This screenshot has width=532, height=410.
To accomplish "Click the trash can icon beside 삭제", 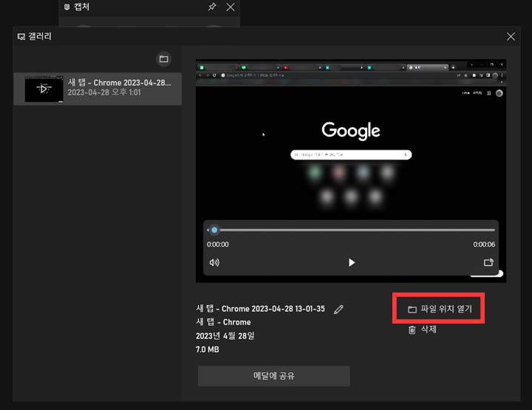I will point(412,329).
